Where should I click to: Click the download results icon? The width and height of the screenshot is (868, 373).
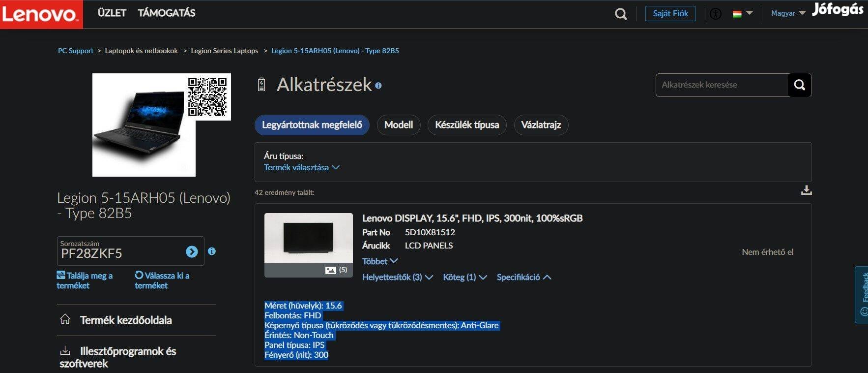[806, 190]
